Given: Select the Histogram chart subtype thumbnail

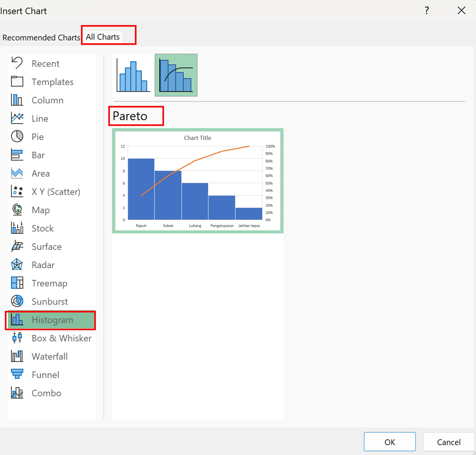Looking at the screenshot, I should [133, 75].
